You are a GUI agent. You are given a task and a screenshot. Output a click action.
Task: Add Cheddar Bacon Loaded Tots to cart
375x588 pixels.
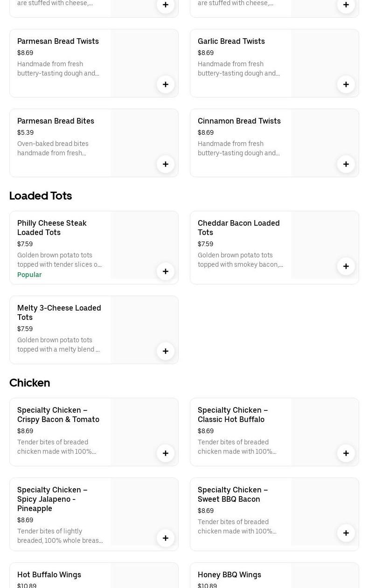coord(346,266)
